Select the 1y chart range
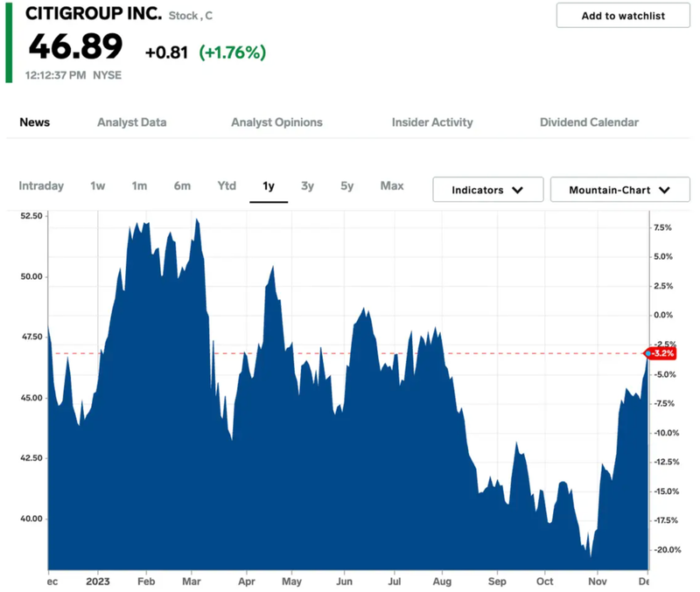The image size is (700, 592). tap(269, 185)
